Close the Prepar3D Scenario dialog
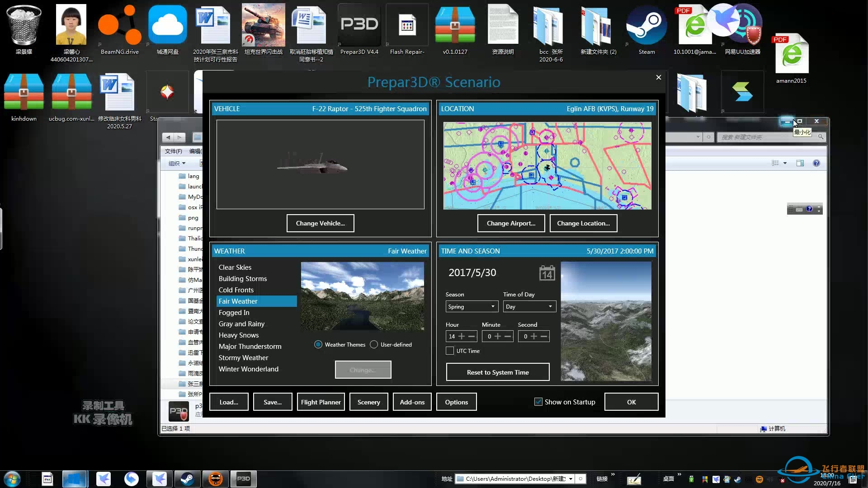Image resolution: width=868 pixels, height=488 pixels. [x=659, y=77]
